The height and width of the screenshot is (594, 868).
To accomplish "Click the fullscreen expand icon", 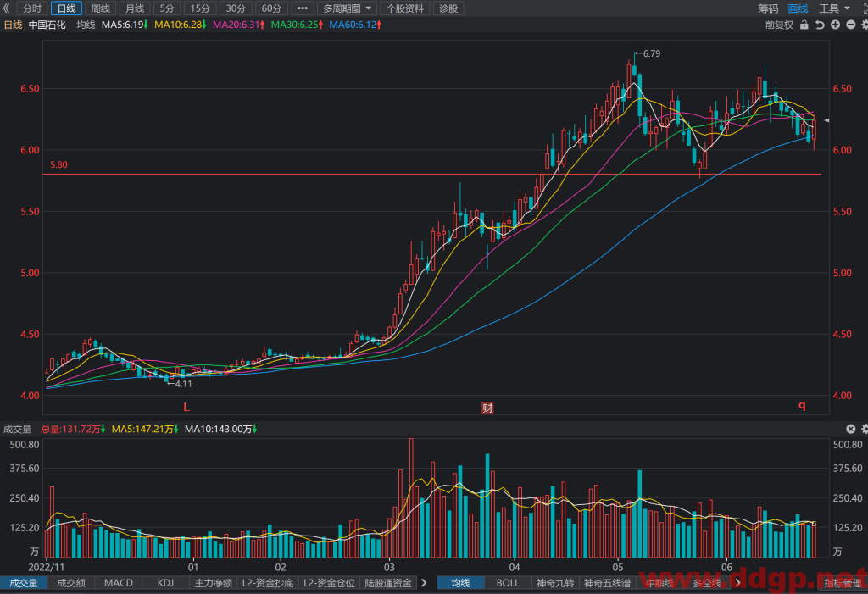I will click(864, 8).
